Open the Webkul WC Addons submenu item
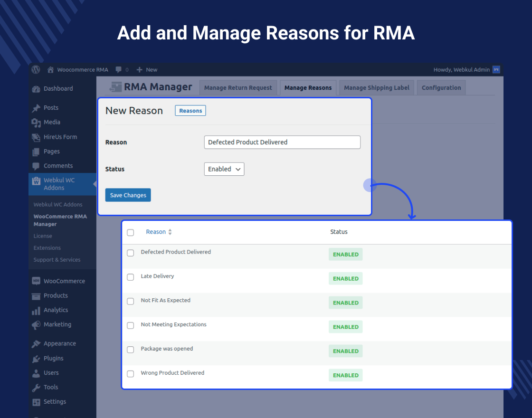Image resolution: width=532 pixels, height=418 pixels. 57,205
